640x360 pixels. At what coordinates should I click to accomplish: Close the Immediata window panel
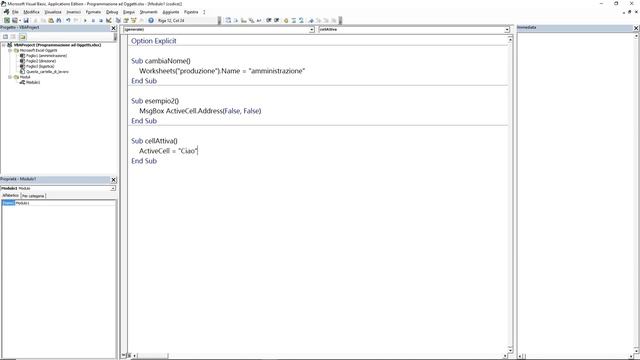click(636, 28)
